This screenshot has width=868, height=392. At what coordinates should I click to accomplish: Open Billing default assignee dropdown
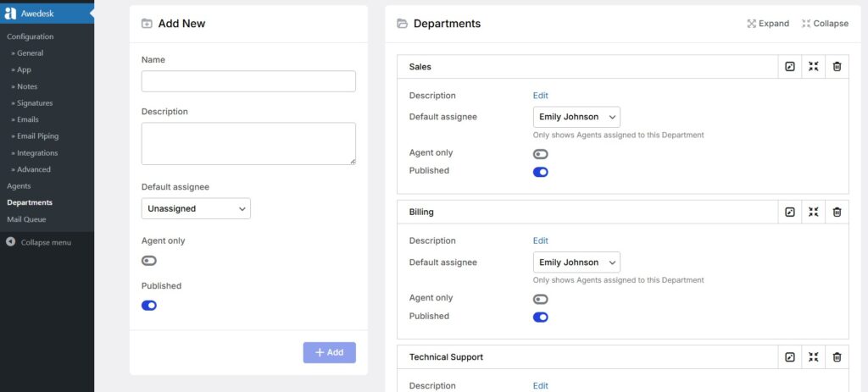576,262
